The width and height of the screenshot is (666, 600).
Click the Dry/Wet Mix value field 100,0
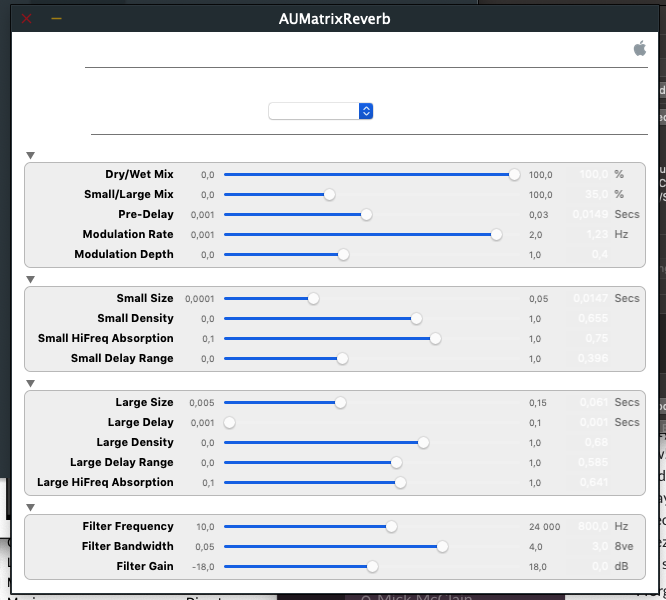[x=589, y=174]
